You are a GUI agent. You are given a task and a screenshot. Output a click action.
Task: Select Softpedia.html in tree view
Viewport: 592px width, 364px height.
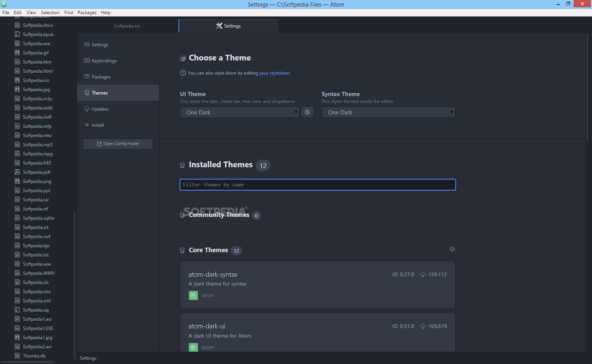pos(38,71)
